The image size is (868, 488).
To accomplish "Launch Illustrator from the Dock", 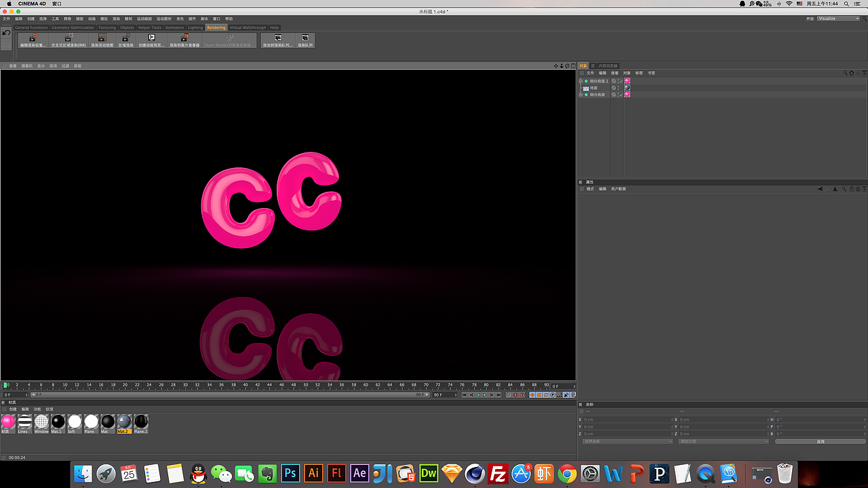I will pos(313,473).
